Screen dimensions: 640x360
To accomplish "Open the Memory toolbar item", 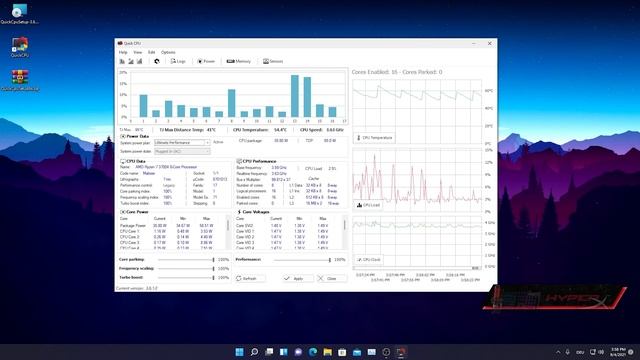I will pyautogui.click(x=239, y=61).
